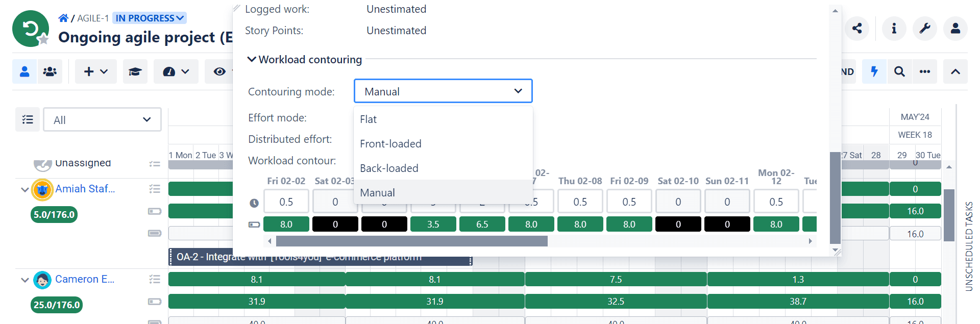980x324 pixels.
Task: Click the home breadcrumb icon
Action: (63, 18)
